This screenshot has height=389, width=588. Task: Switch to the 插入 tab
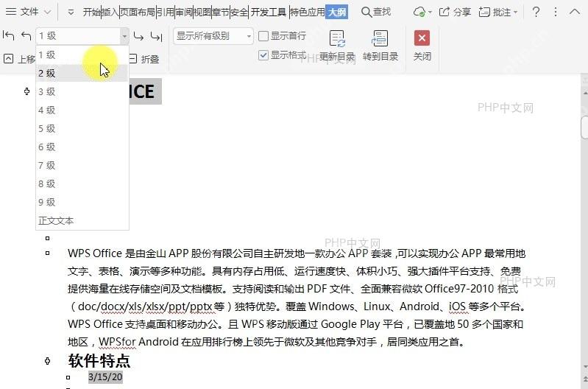click(110, 12)
